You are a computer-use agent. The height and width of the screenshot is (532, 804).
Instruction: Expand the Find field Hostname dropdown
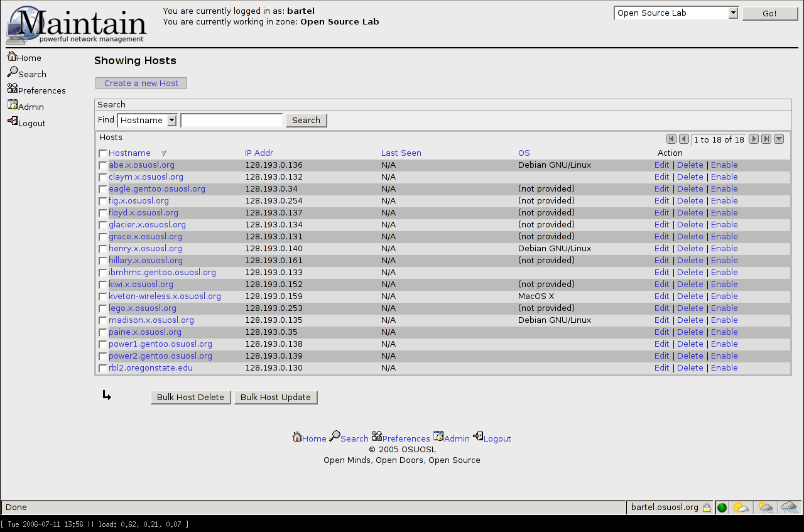(148, 121)
